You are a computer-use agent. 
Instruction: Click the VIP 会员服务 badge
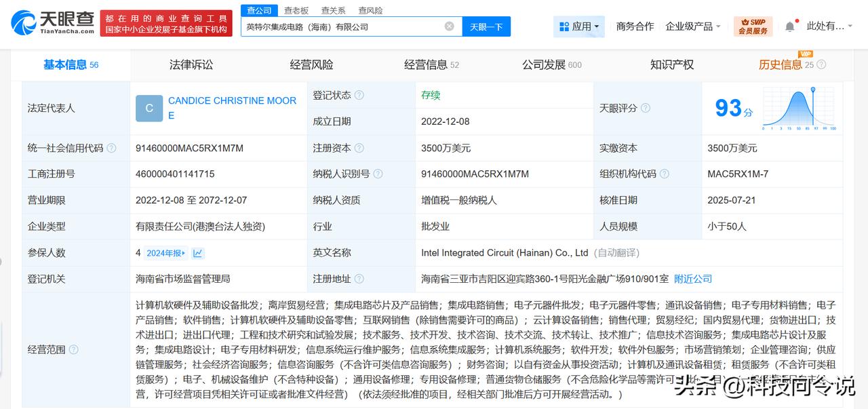(753, 26)
